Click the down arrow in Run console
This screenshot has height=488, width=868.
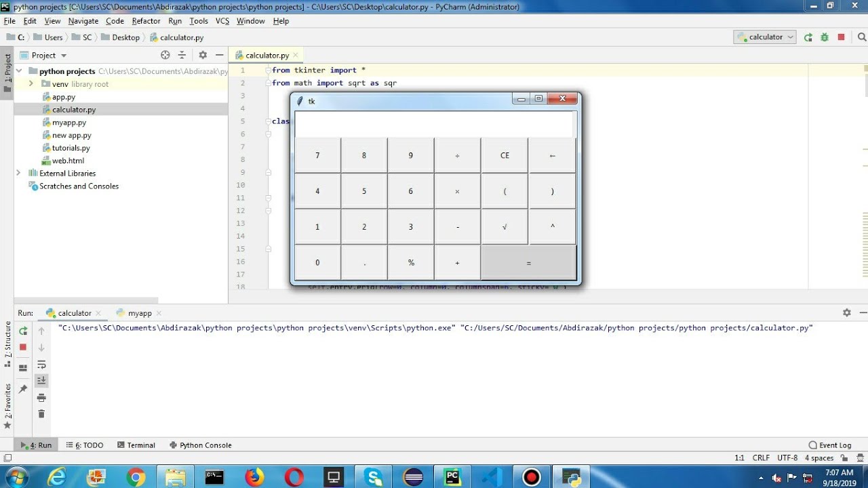tap(41, 348)
